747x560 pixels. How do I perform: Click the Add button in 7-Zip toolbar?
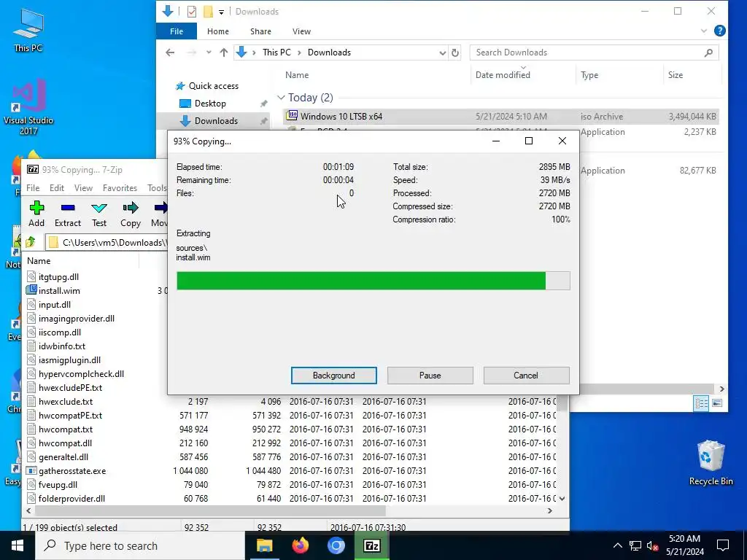point(36,214)
